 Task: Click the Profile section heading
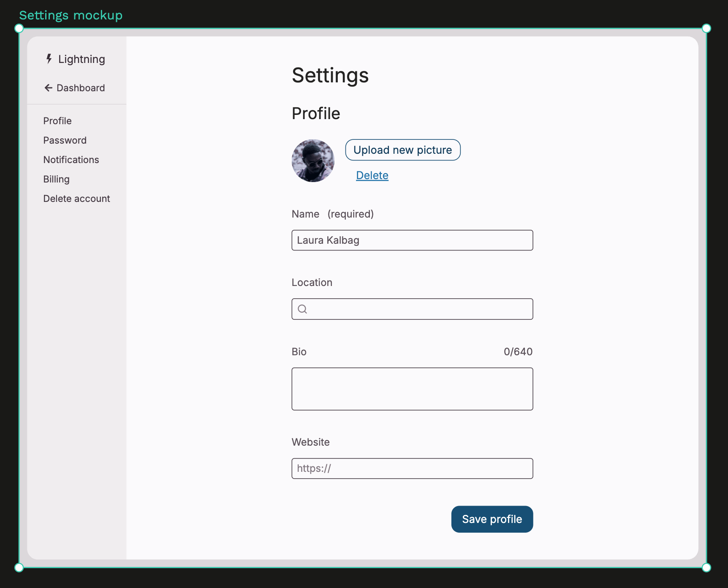(x=316, y=114)
